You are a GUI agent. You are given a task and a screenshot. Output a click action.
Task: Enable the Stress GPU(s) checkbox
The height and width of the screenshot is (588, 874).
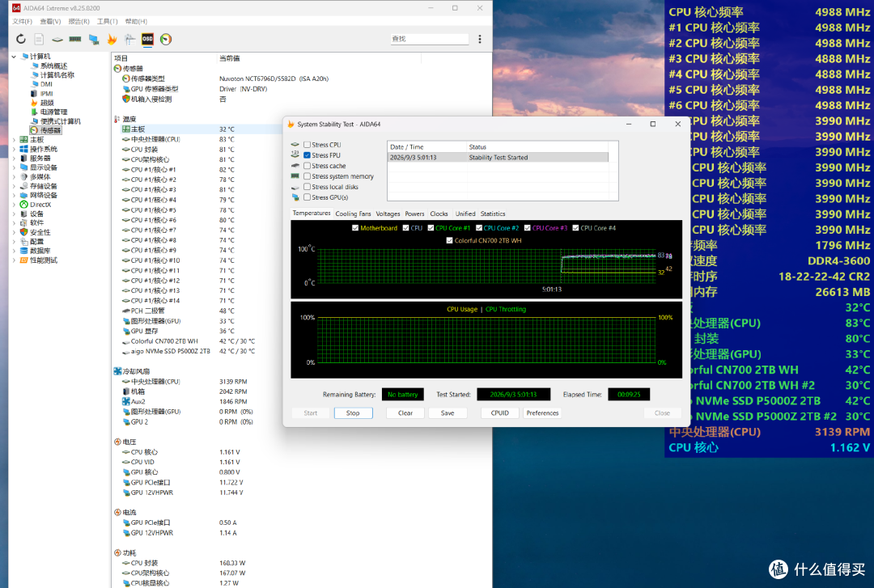coord(308,197)
